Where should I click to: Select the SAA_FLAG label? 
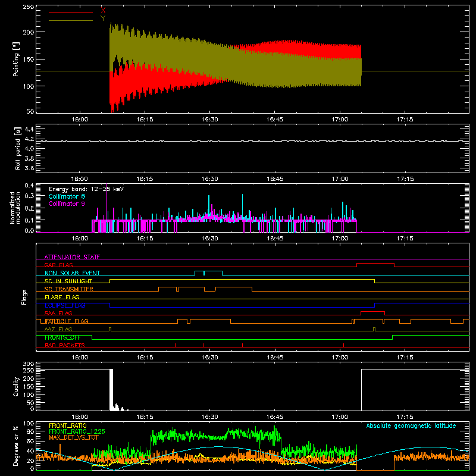click(x=58, y=313)
